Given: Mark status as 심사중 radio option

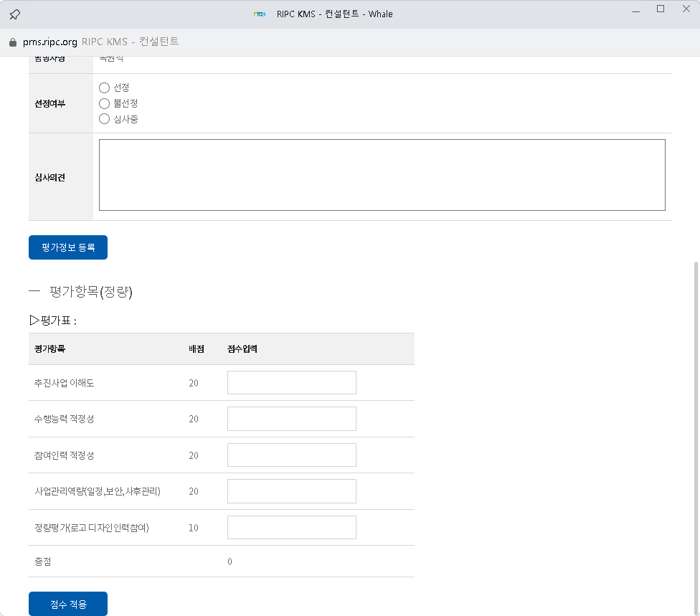Looking at the screenshot, I should click(x=105, y=119).
